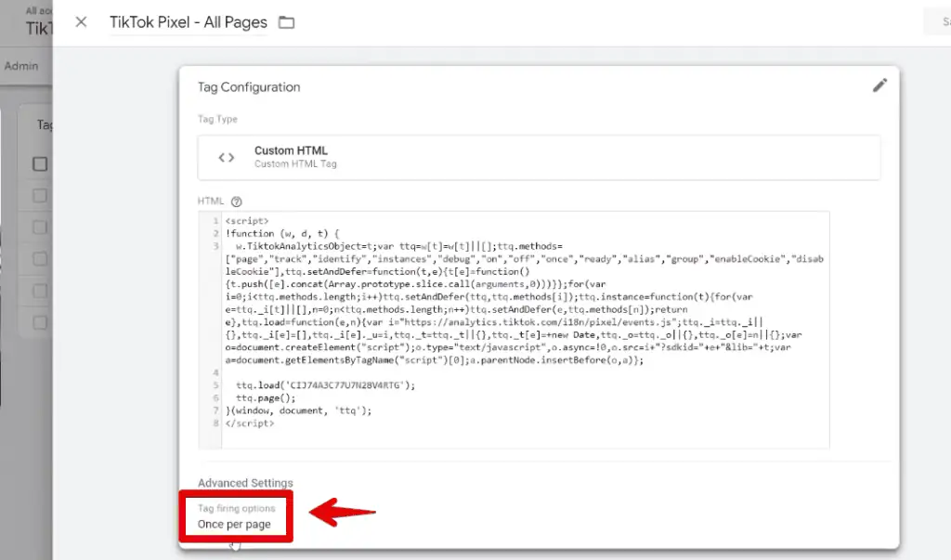Click line number 5 in the code gutter
The image size is (951, 560).
[x=215, y=384]
